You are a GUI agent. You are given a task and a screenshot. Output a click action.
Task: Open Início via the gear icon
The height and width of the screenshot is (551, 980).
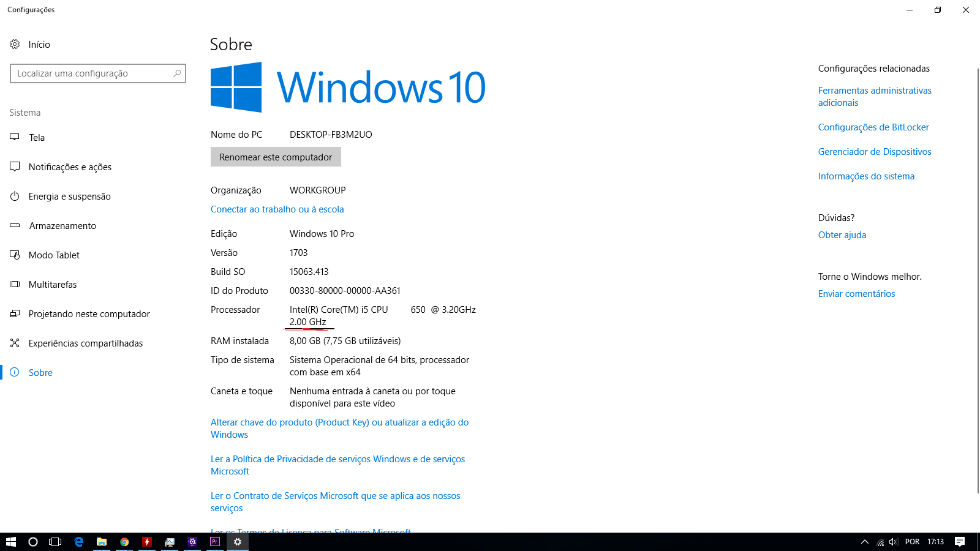tap(15, 44)
